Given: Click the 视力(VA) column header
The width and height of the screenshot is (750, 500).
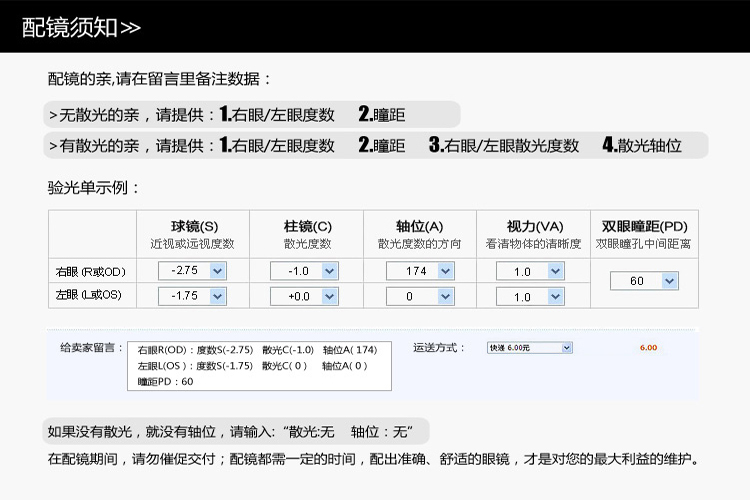Looking at the screenshot, I should (x=535, y=226).
